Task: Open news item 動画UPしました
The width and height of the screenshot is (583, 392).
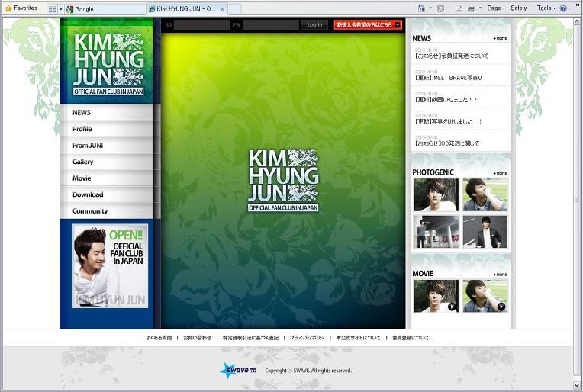Action: (446, 100)
